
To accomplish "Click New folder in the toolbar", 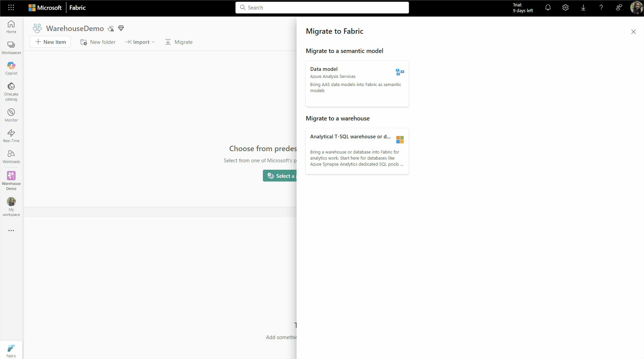I will (98, 42).
